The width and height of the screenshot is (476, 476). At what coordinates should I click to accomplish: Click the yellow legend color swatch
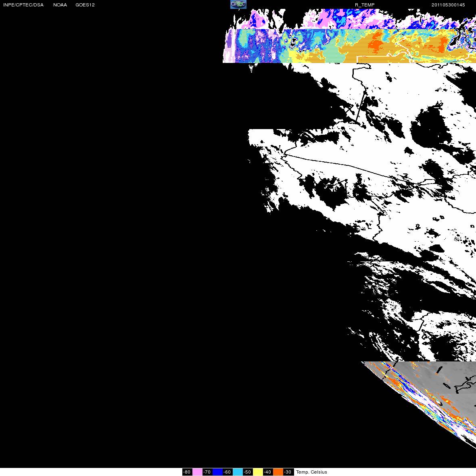click(x=258, y=472)
